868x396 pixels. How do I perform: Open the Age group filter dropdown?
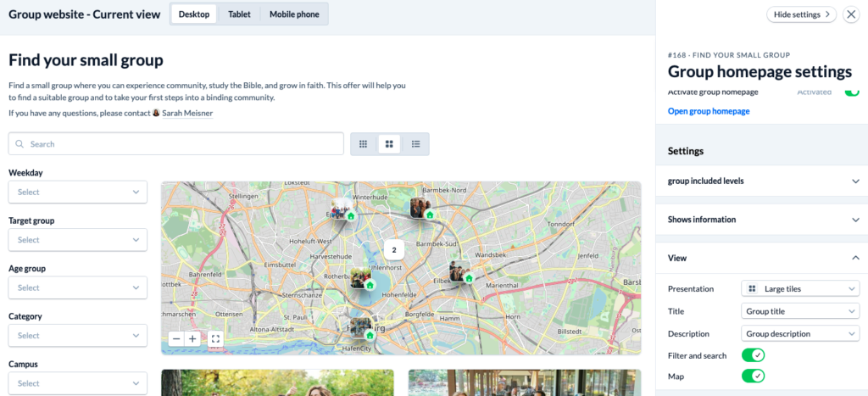pos(77,288)
